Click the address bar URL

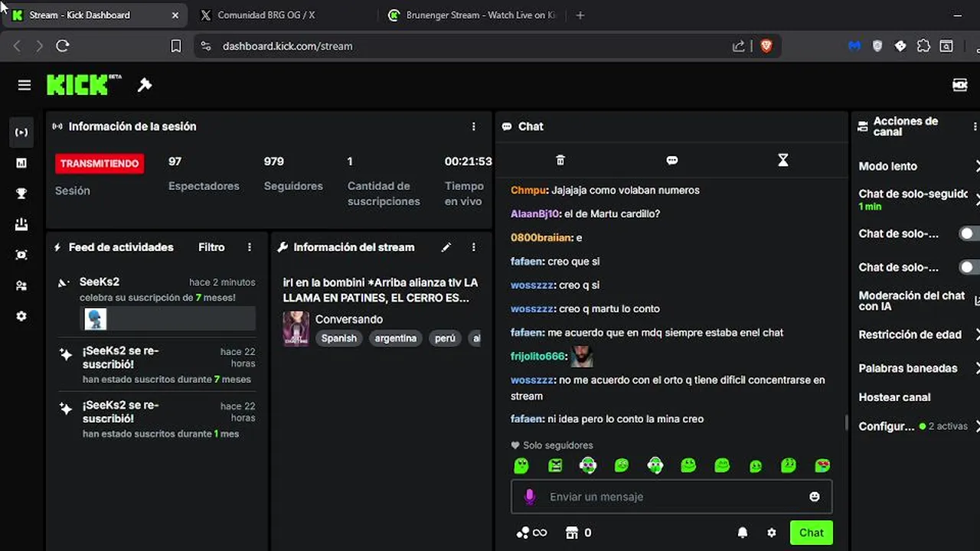pos(288,46)
